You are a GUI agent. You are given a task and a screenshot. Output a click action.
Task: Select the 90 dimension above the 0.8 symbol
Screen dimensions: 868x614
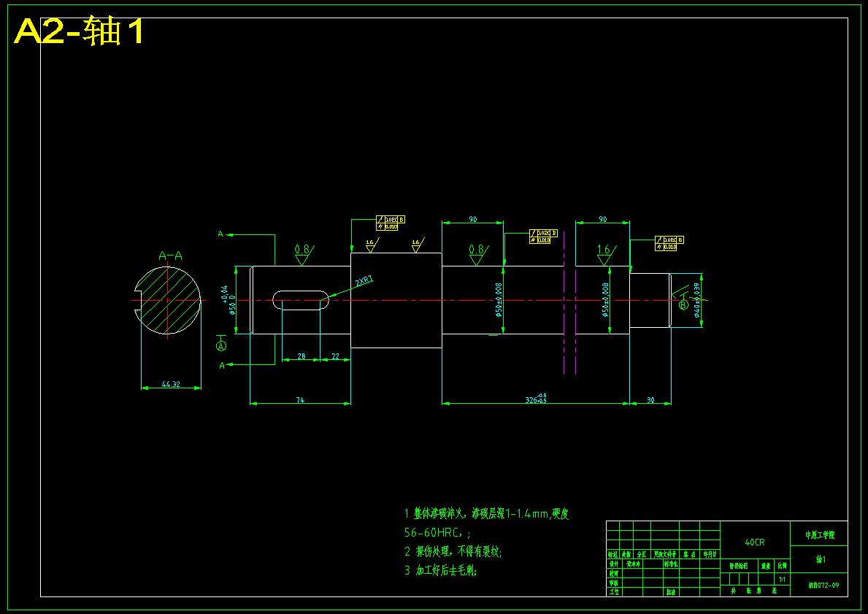click(x=473, y=219)
